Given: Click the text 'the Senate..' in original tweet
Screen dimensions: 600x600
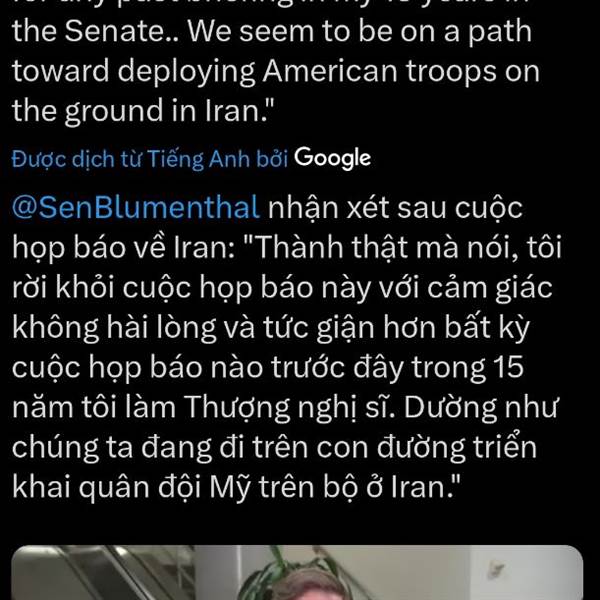Looking at the screenshot, I should click(99, 31).
